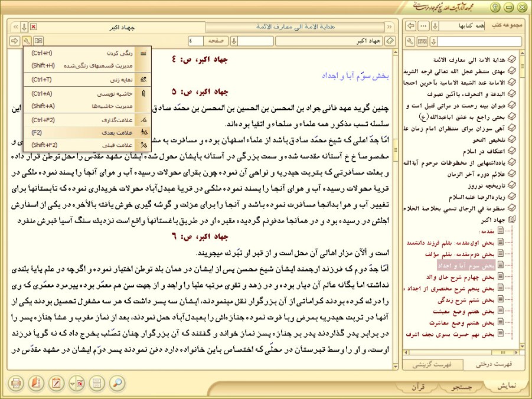This screenshot has width=532, height=399.
Task: Click the right arrow icon in the text toolbar
Action: [15, 41]
